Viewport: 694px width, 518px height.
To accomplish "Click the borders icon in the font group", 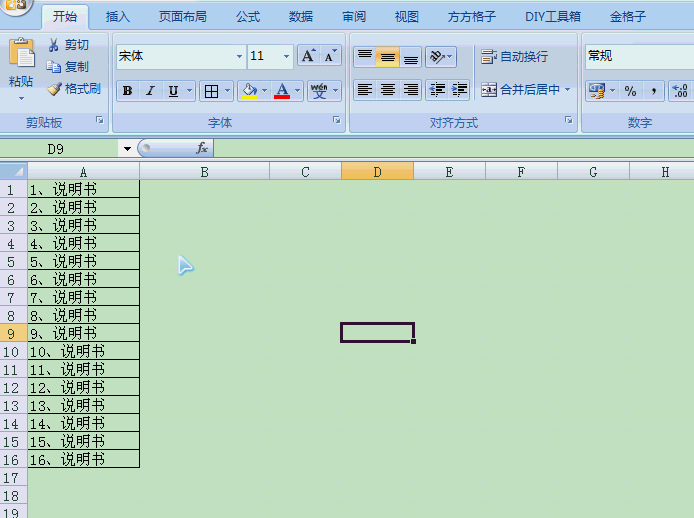I will tap(211, 92).
